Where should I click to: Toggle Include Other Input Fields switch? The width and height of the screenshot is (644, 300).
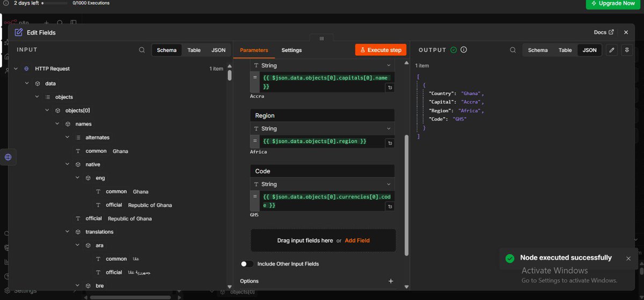[x=247, y=264]
